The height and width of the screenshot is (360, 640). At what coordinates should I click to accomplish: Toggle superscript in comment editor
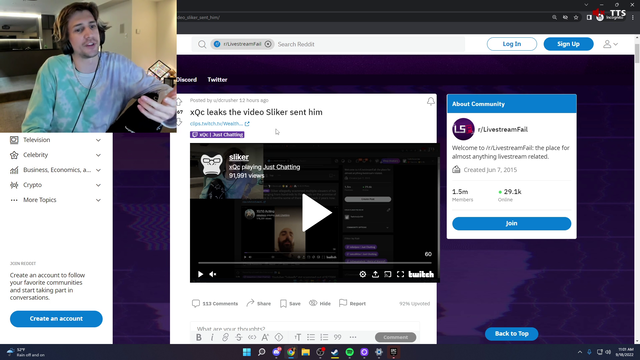(x=265, y=337)
